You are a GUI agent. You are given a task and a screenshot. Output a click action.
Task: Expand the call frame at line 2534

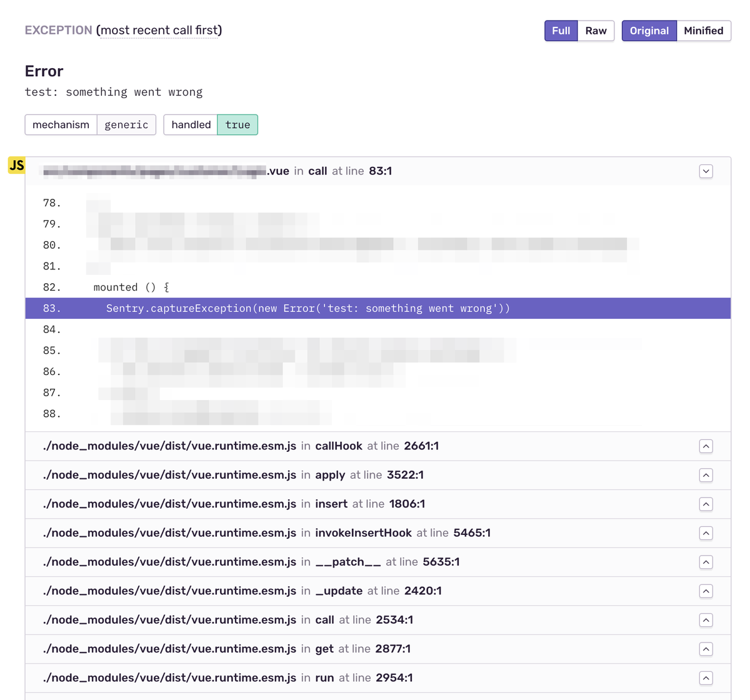[x=706, y=620]
